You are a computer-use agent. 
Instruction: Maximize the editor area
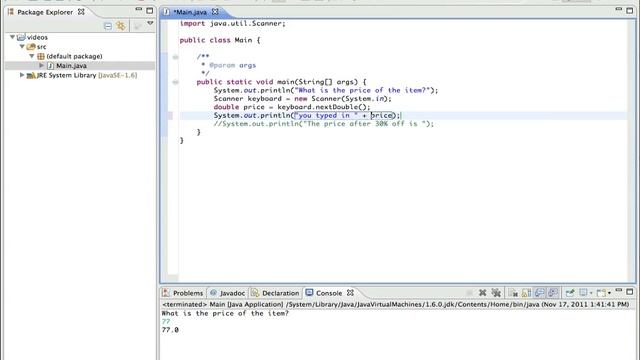630,10
